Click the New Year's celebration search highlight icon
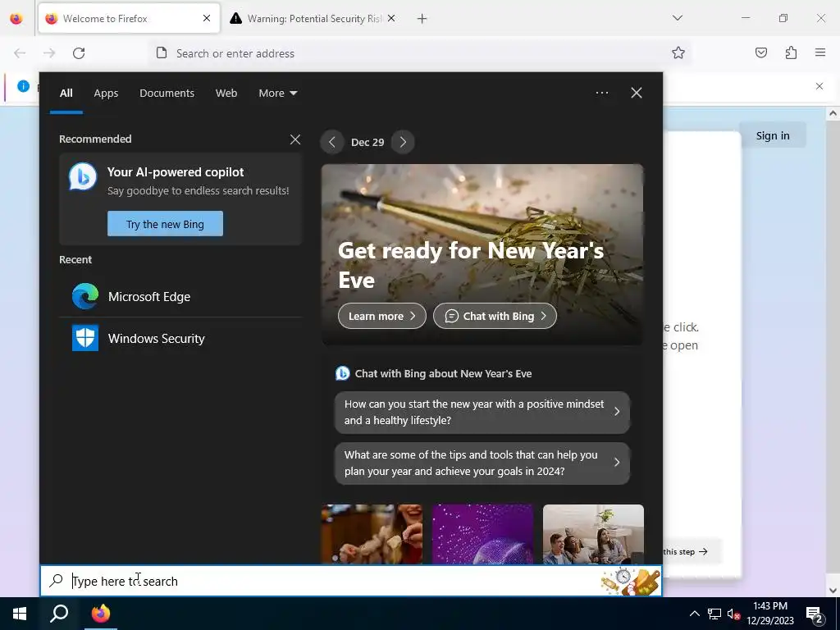This screenshot has width=840, height=630. (631, 582)
